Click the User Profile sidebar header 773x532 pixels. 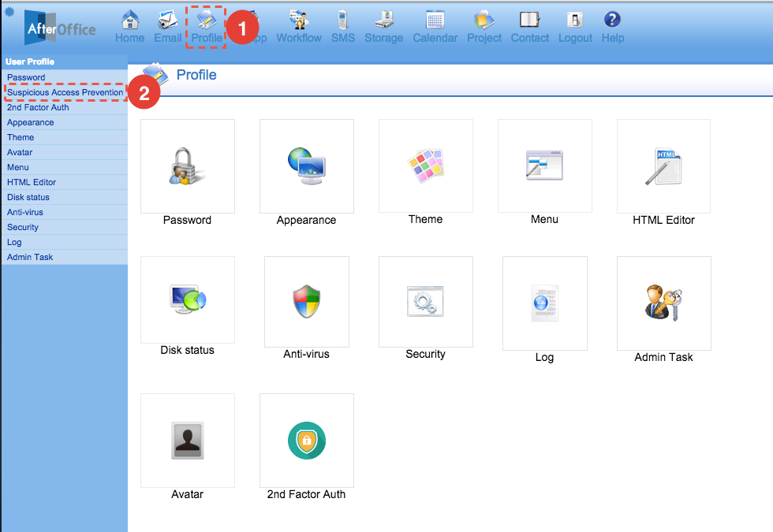(x=30, y=61)
